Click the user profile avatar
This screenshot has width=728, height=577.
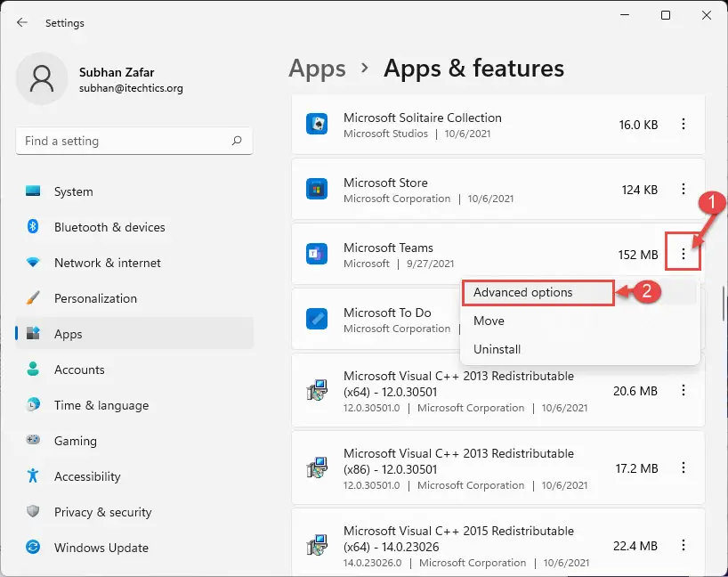[42, 78]
